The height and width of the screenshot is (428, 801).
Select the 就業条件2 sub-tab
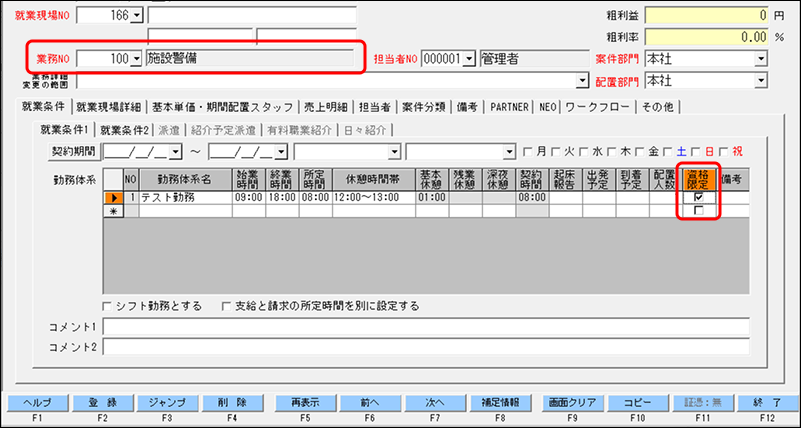pyautogui.click(x=125, y=129)
